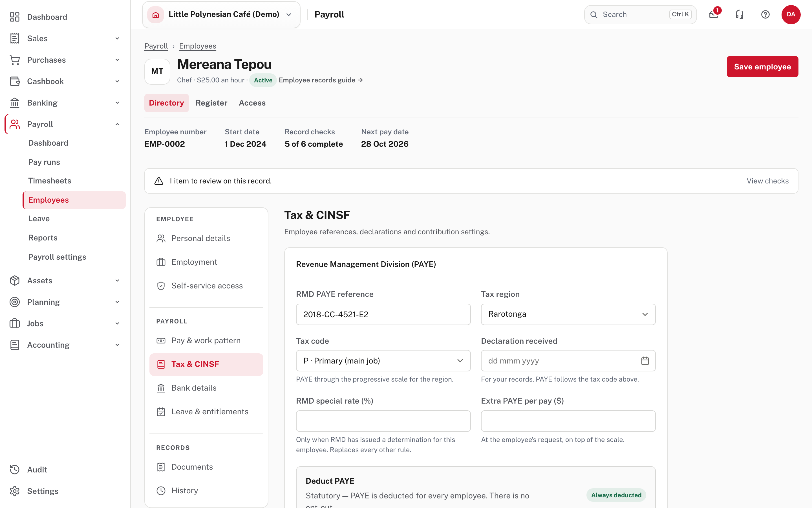
Task: Click the MT employee initials avatar
Action: 157,71
